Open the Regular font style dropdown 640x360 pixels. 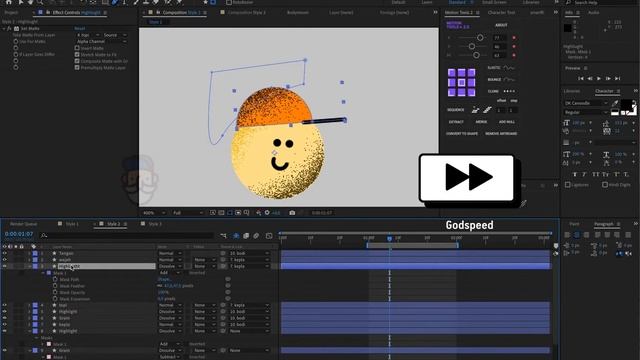click(586, 112)
